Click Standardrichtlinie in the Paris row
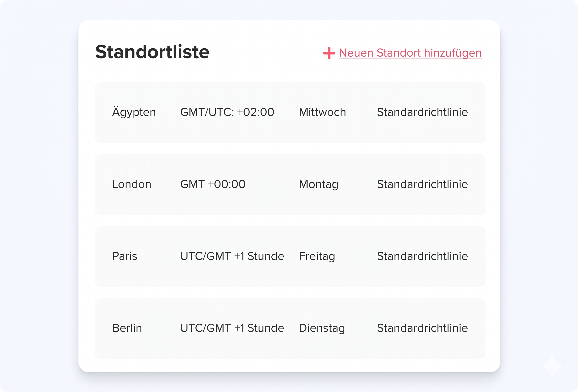578x392 pixels. tap(422, 256)
